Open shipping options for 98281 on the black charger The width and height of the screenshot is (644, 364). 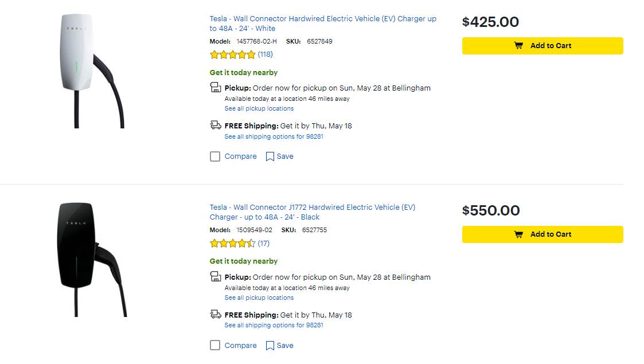coord(274,325)
